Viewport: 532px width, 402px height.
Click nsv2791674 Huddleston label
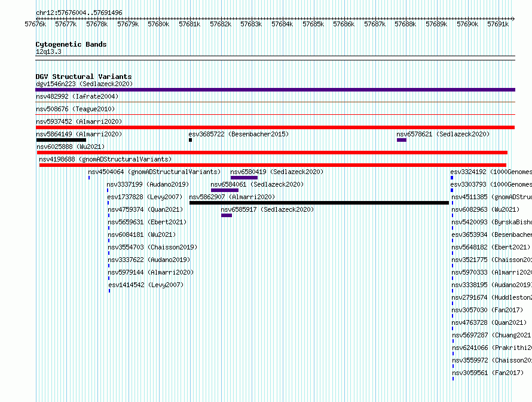(491, 297)
